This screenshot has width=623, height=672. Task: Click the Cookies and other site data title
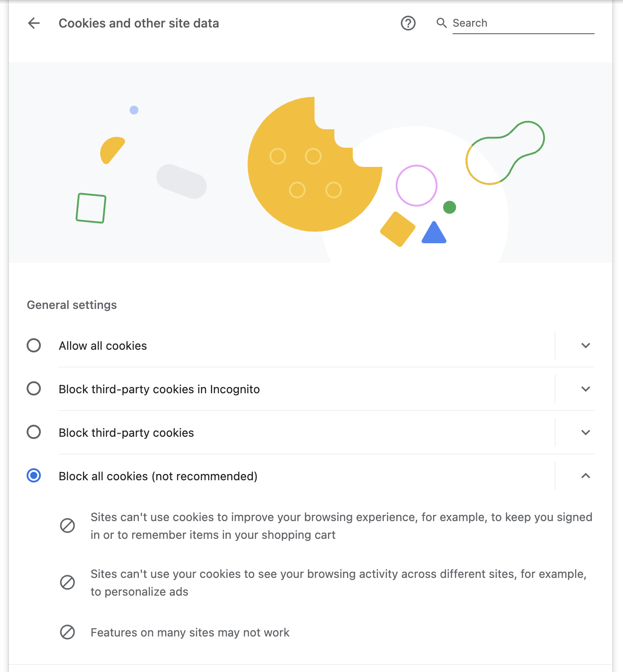coord(139,23)
